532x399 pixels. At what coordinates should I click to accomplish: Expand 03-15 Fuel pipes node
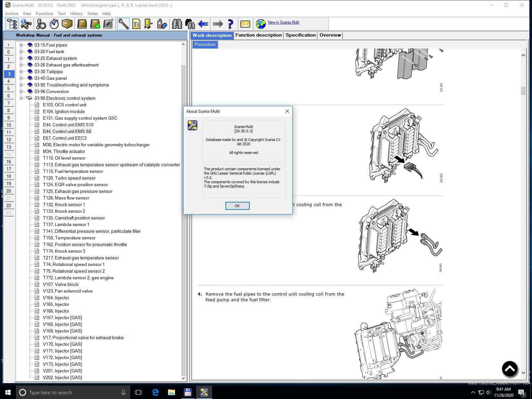click(x=21, y=45)
